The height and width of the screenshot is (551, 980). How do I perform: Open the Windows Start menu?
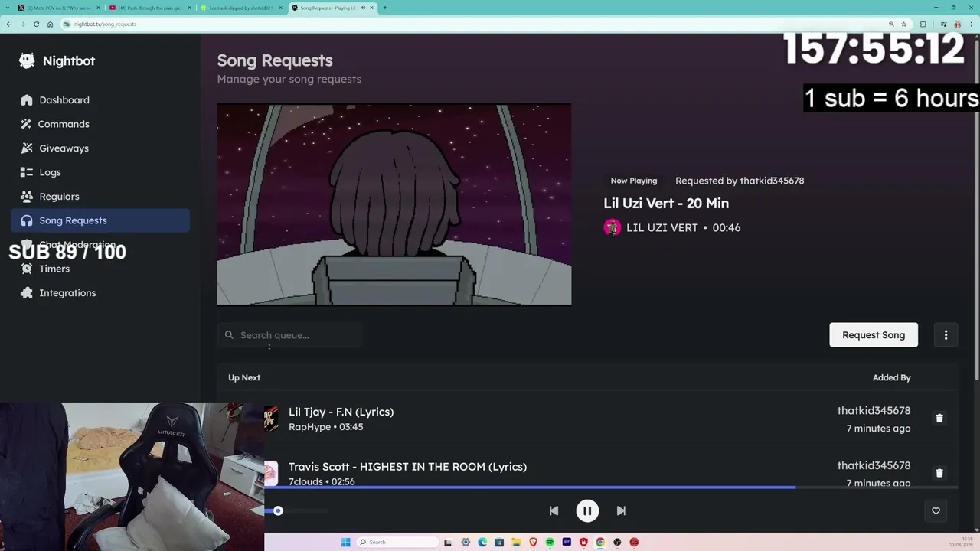pos(345,543)
